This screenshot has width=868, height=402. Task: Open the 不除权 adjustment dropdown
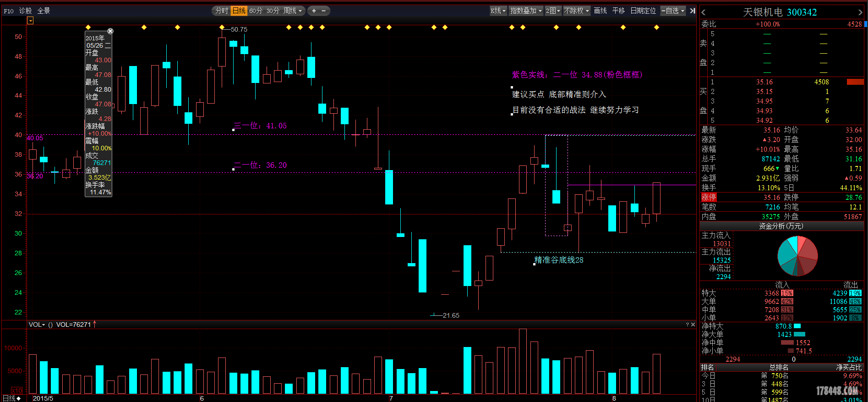pos(576,11)
